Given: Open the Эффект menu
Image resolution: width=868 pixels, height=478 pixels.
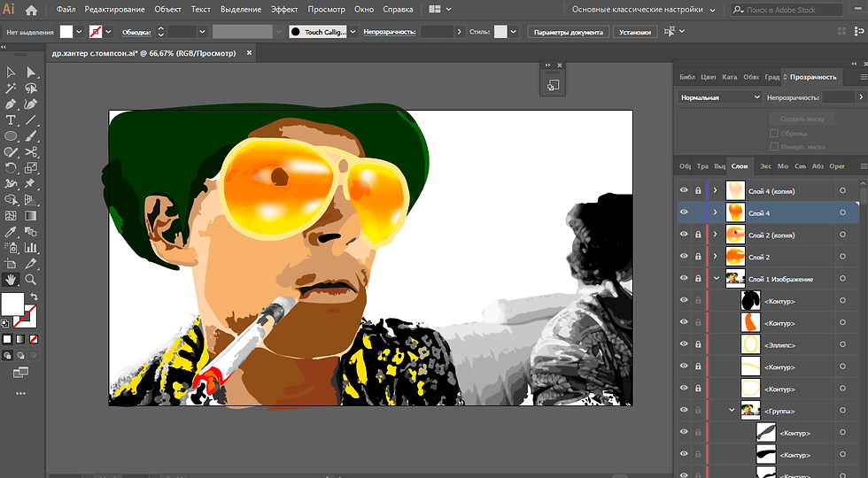Looking at the screenshot, I should click(x=284, y=10).
